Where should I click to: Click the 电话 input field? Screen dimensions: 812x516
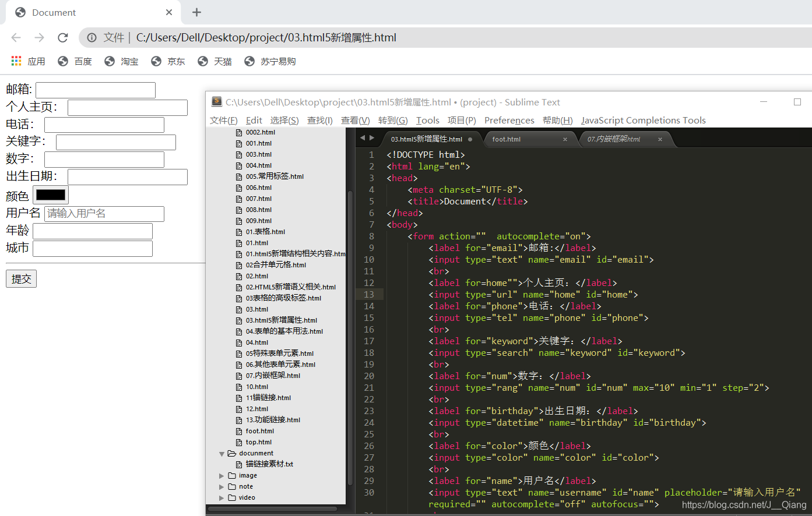[x=104, y=125]
